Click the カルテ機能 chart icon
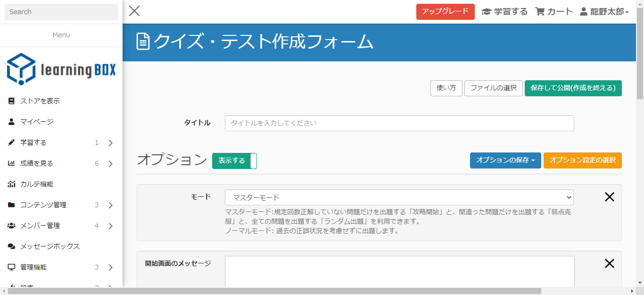 click(12, 184)
